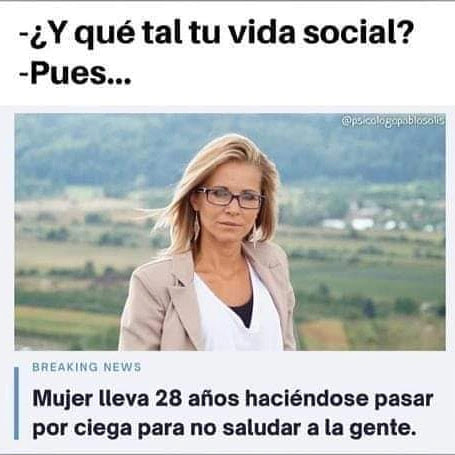Open the 'Mujer lleva 28 años' headline
This screenshot has width=455, height=455.
pos(233,413)
